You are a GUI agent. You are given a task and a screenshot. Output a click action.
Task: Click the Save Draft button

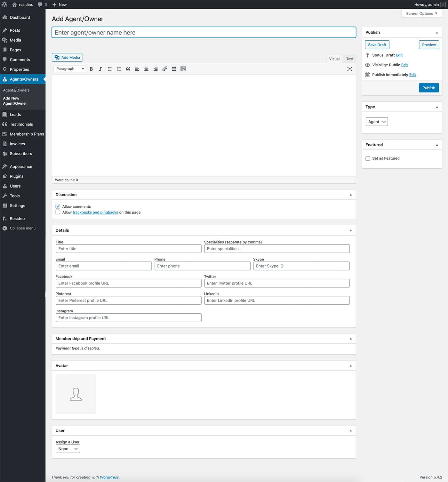(377, 45)
